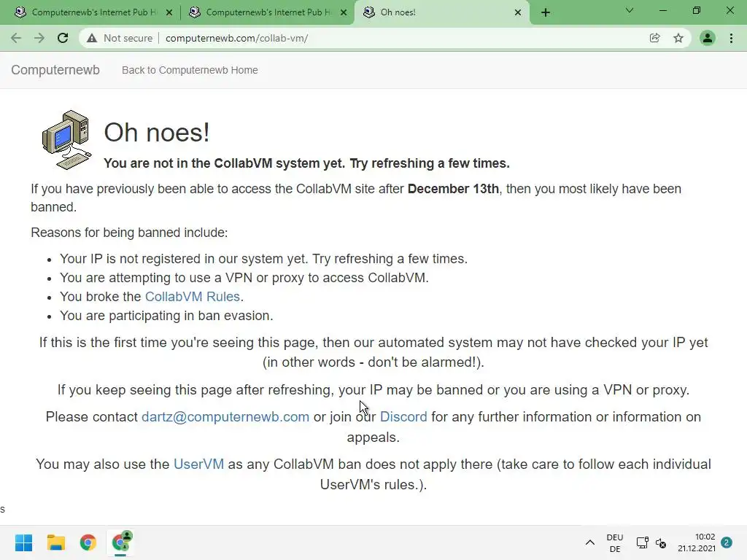Go Back to Computernewb Home
Screen dimensions: 747x560
[190, 70]
